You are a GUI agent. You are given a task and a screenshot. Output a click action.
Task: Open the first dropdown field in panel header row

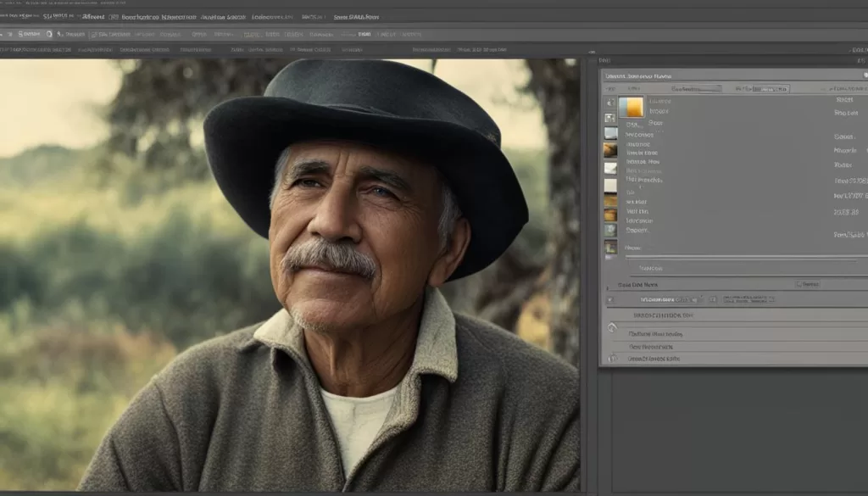pos(695,88)
